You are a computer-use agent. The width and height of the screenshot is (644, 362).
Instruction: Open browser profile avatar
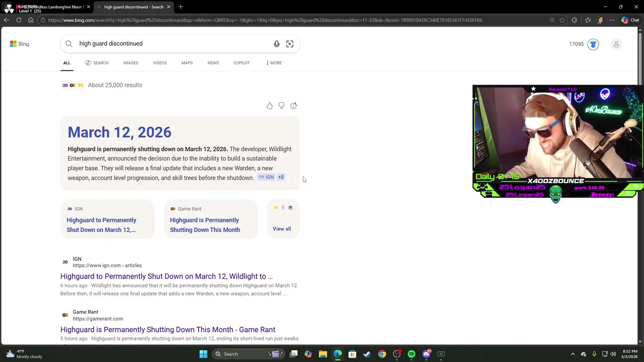coord(599,20)
